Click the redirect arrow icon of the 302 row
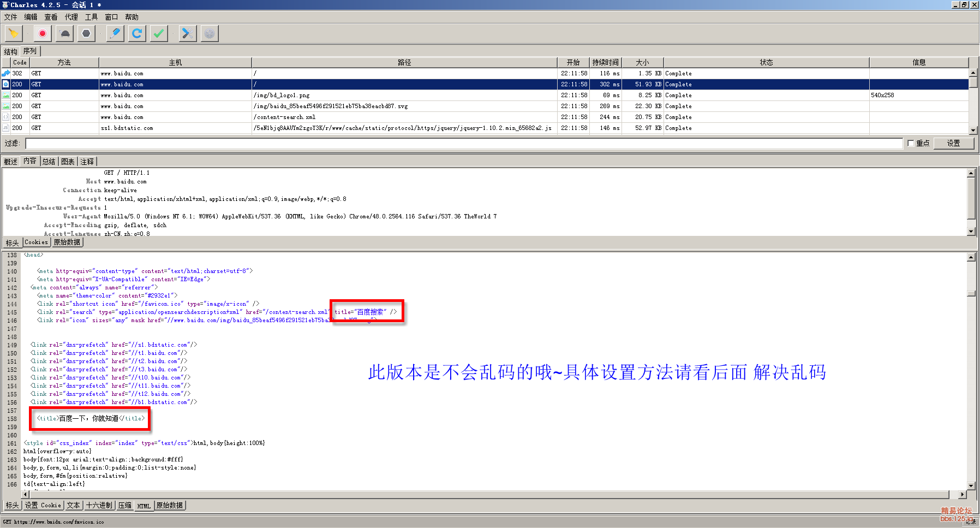Viewport: 980px width, 528px height. click(6, 73)
